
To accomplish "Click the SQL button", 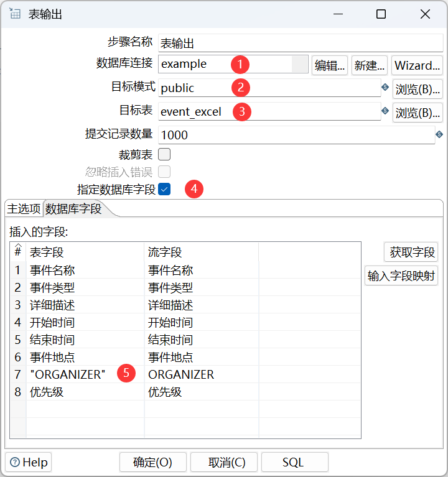I will click(x=295, y=462).
